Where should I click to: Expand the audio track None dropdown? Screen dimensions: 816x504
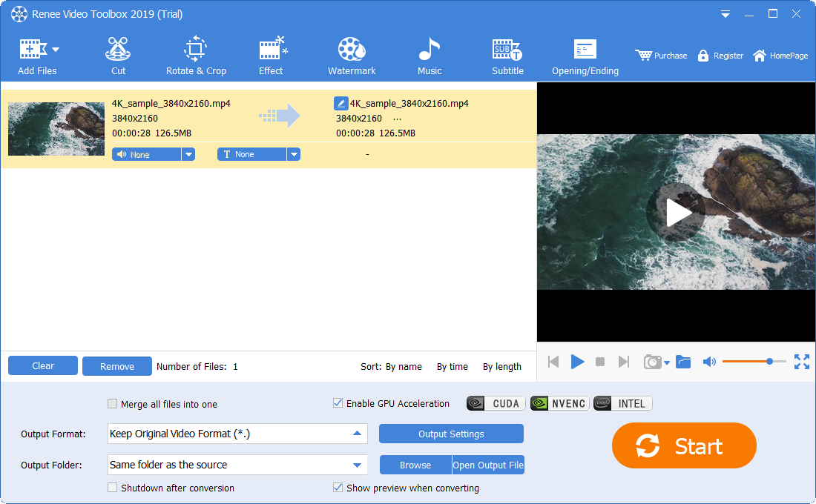[x=188, y=154]
